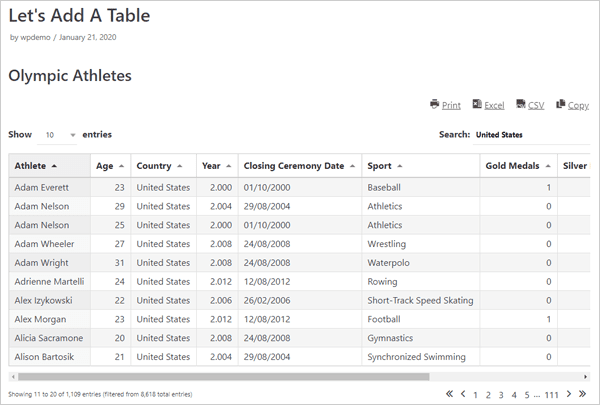This screenshot has width=600, height=405.
Task: Click the scrollbar right arrow
Action: point(585,377)
